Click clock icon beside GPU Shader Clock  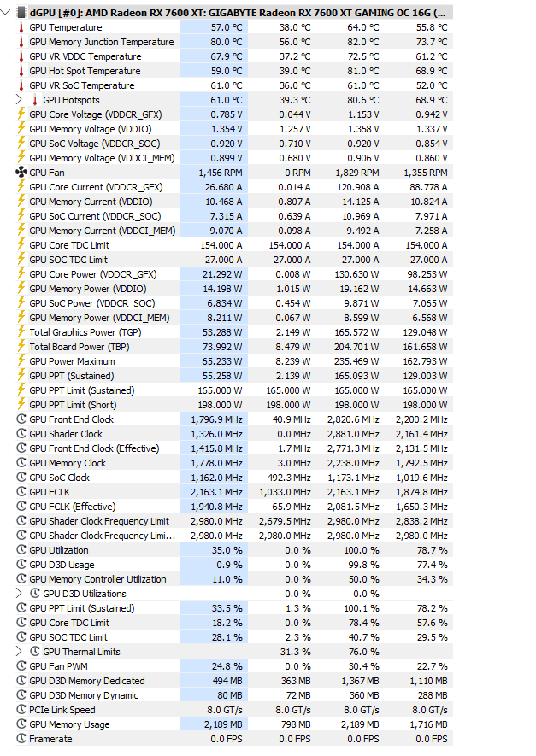point(21,433)
